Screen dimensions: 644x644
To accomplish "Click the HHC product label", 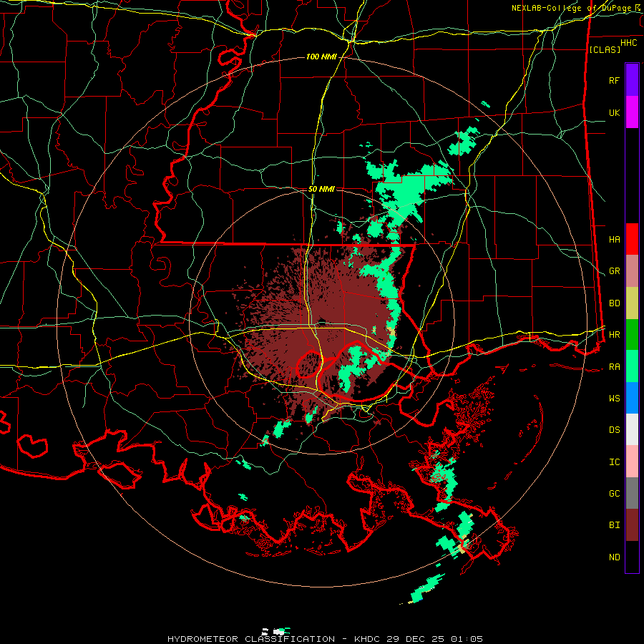I will pos(628,43).
